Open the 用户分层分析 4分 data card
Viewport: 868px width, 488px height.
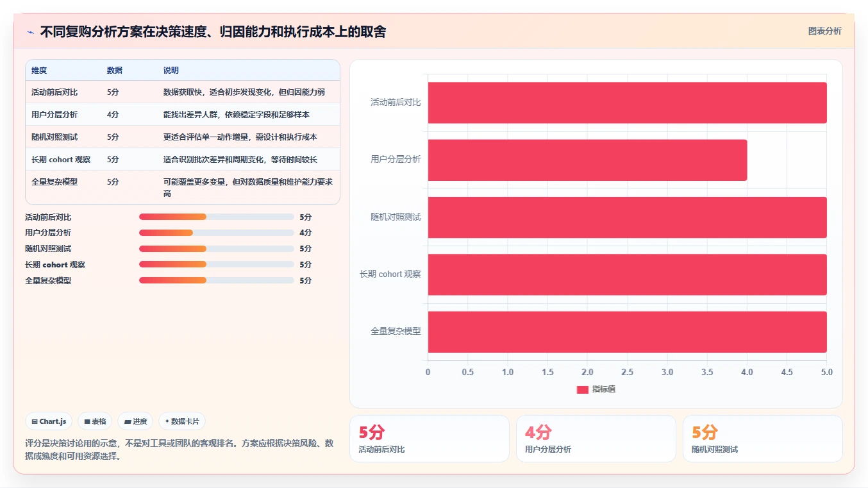point(596,439)
